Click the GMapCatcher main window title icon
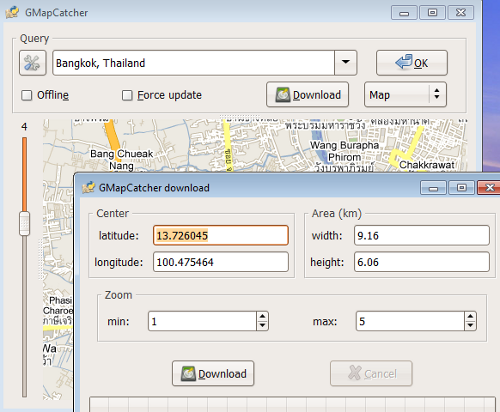This screenshot has height=412, width=500. coord(12,13)
